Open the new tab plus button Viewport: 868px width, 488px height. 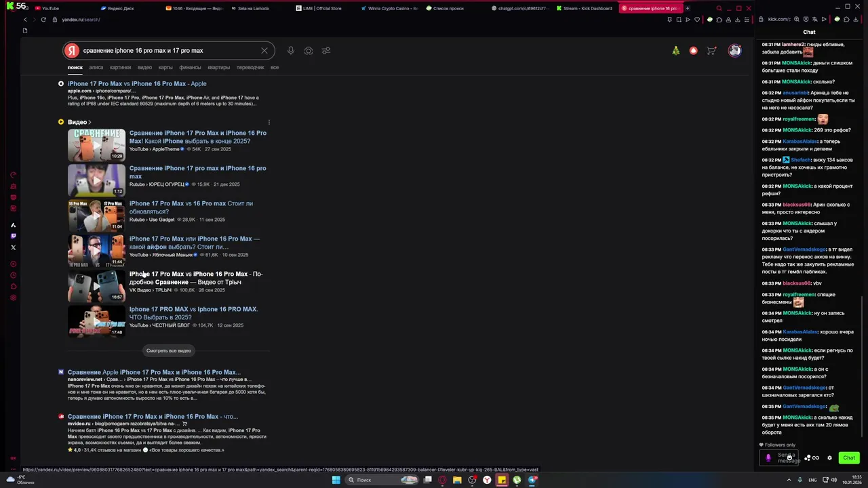688,8
